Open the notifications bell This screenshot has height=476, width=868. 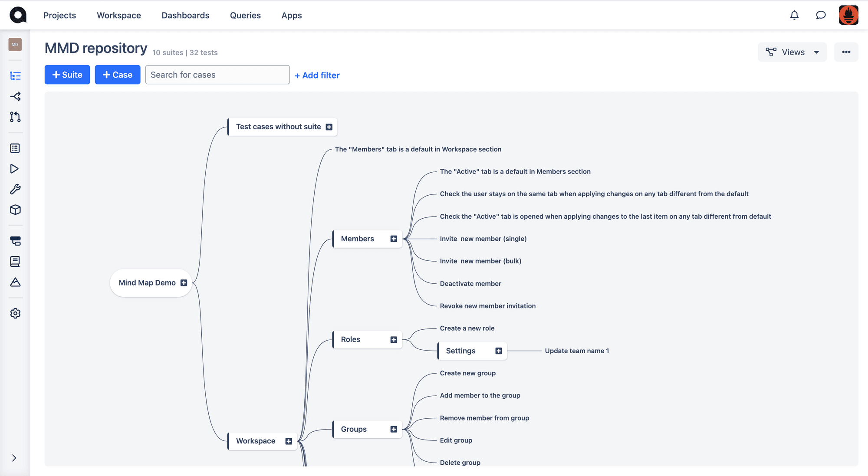point(794,15)
